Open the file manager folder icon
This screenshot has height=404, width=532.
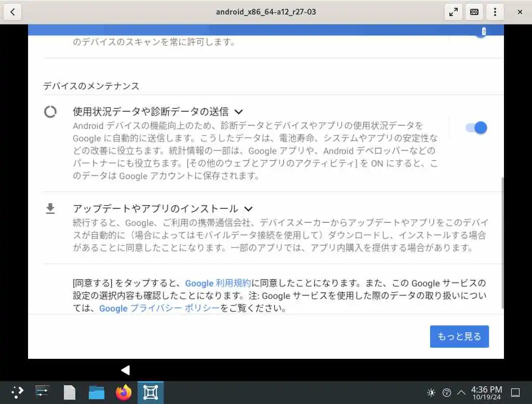point(96,393)
